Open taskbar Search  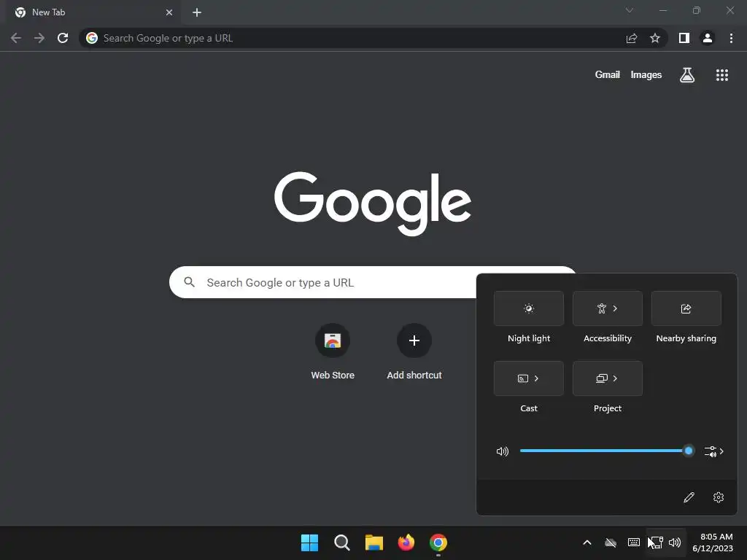(x=341, y=542)
